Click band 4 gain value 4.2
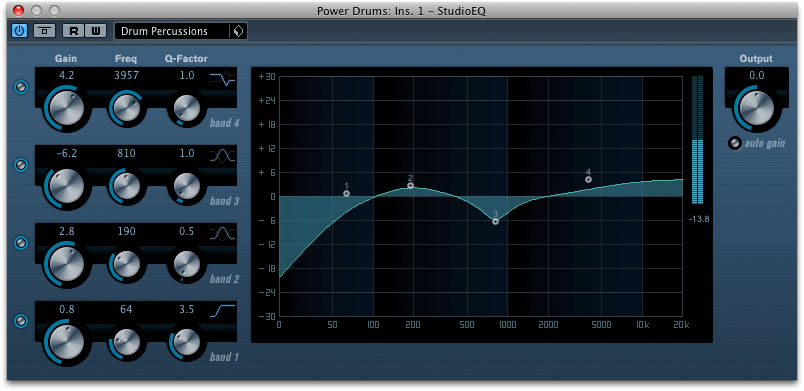This screenshot has height=391, width=804. [x=67, y=76]
